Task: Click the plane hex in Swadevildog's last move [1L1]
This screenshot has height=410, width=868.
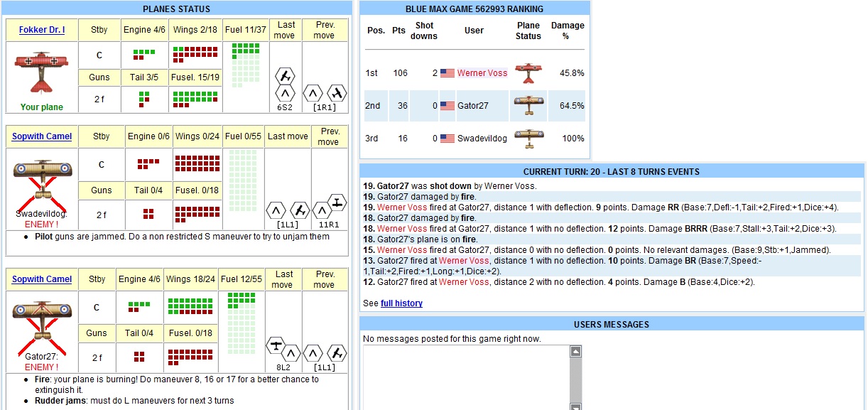Action: click(299, 210)
